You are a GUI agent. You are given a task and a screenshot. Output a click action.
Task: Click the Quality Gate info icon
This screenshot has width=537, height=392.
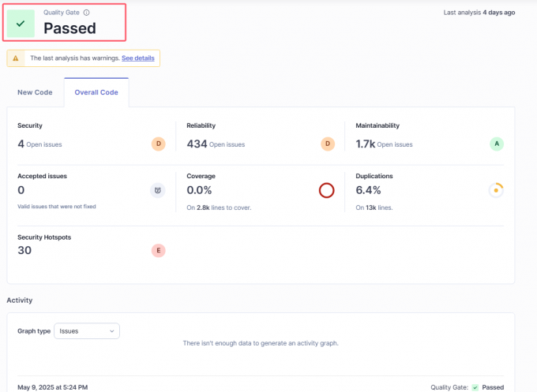(x=87, y=13)
